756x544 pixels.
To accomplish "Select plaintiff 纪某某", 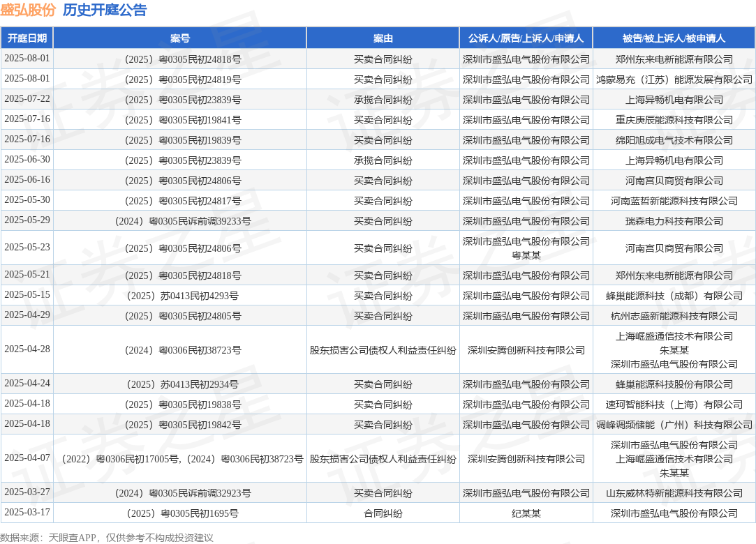I will [526, 513].
